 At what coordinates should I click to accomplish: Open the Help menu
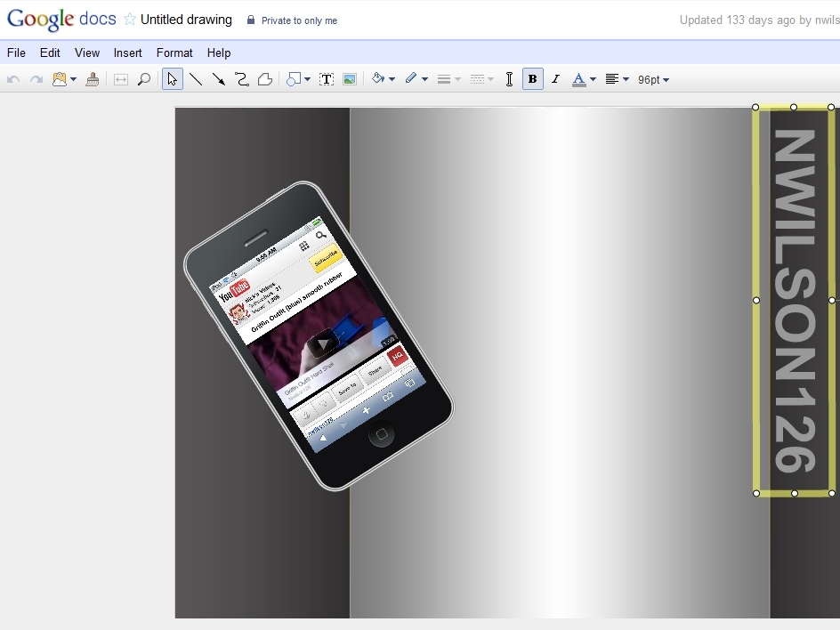pos(219,53)
